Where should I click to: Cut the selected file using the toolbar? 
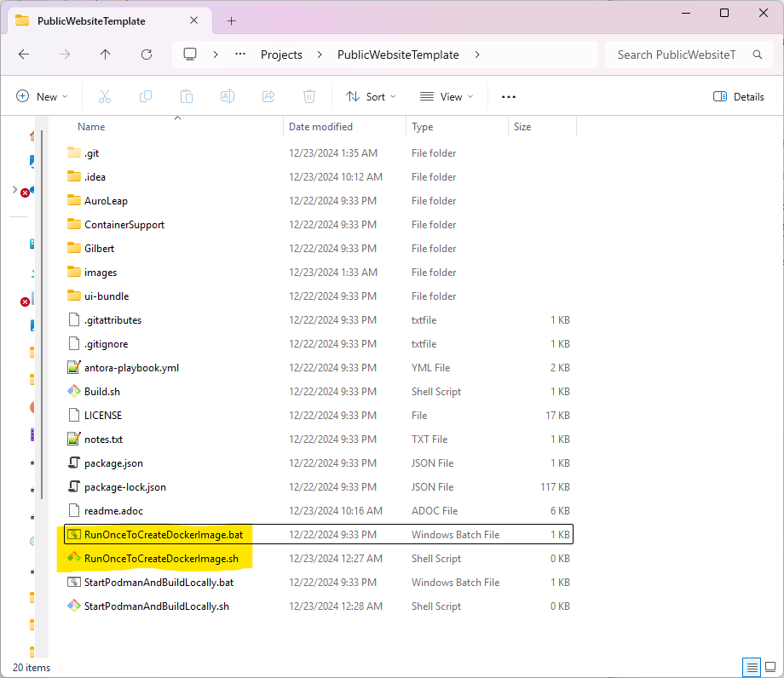point(104,96)
